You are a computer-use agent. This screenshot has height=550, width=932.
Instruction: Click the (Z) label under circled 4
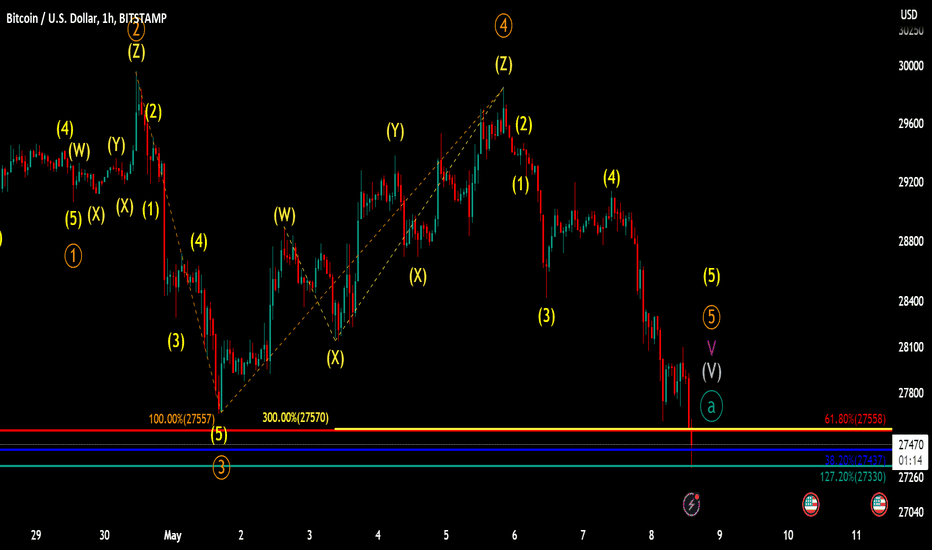pyautogui.click(x=503, y=64)
